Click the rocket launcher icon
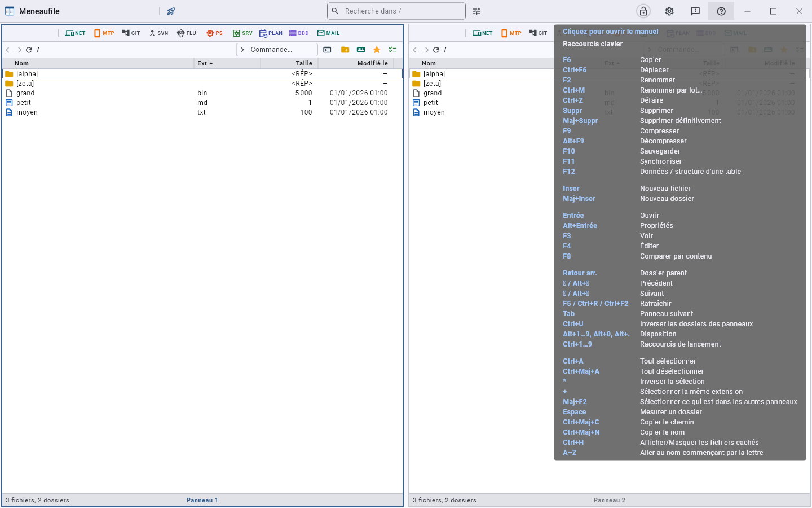The width and height of the screenshot is (812, 508). (171, 11)
